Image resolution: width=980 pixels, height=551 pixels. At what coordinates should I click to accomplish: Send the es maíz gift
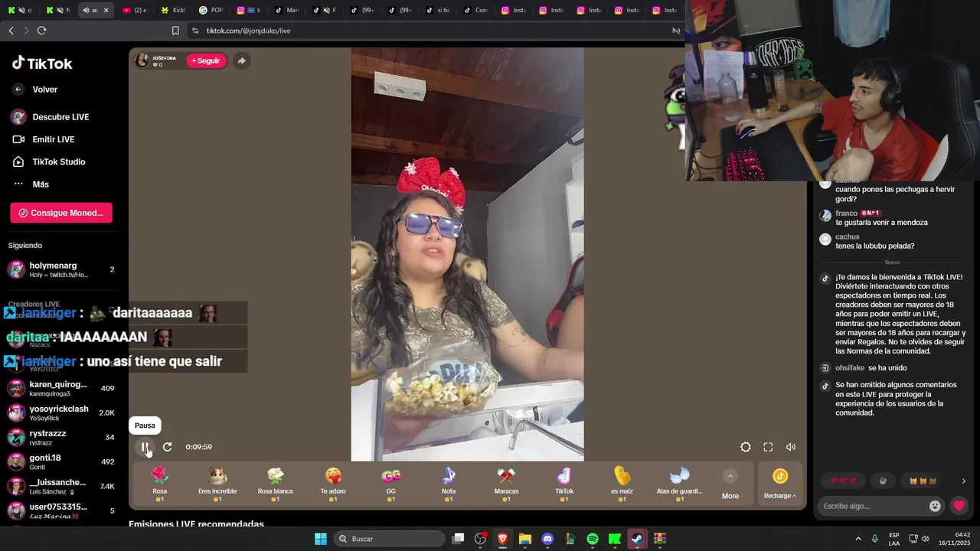(x=622, y=484)
